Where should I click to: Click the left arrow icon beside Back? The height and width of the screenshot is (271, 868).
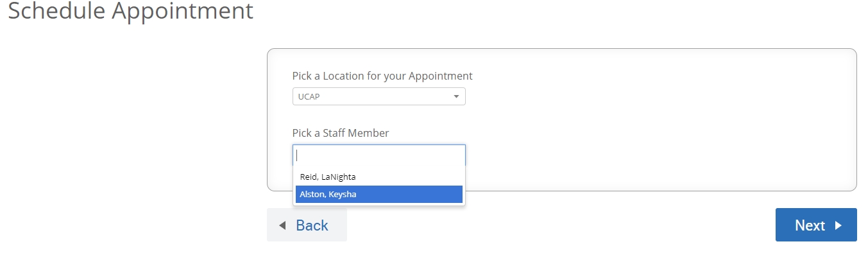tap(282, 225)
